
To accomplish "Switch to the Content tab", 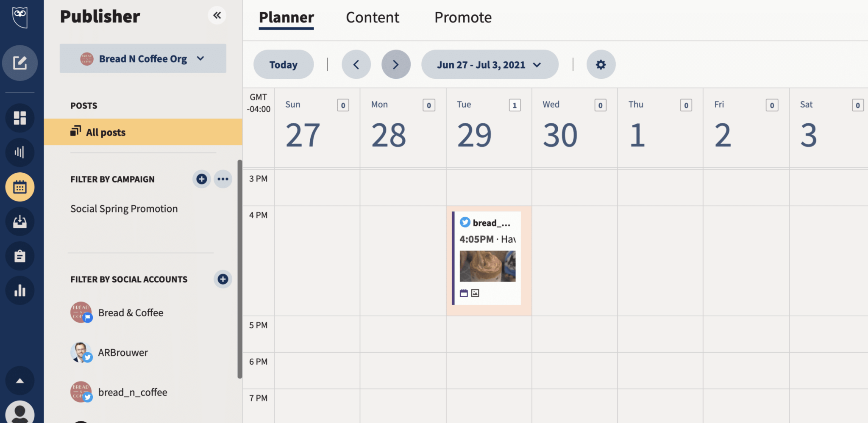I will coord(372,17).
